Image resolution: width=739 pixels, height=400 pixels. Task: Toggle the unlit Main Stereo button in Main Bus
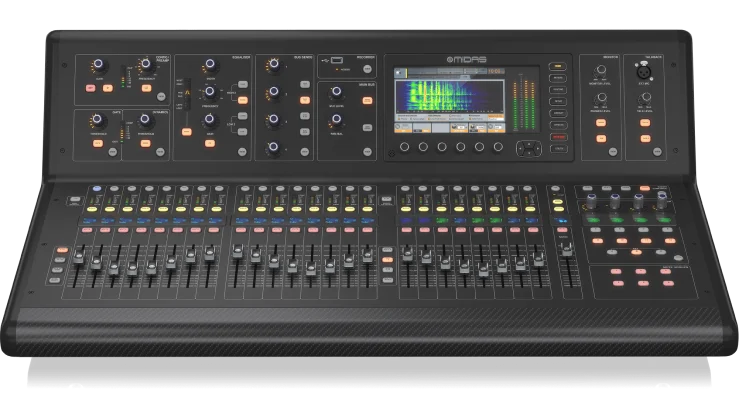click(x=367, y=128)
